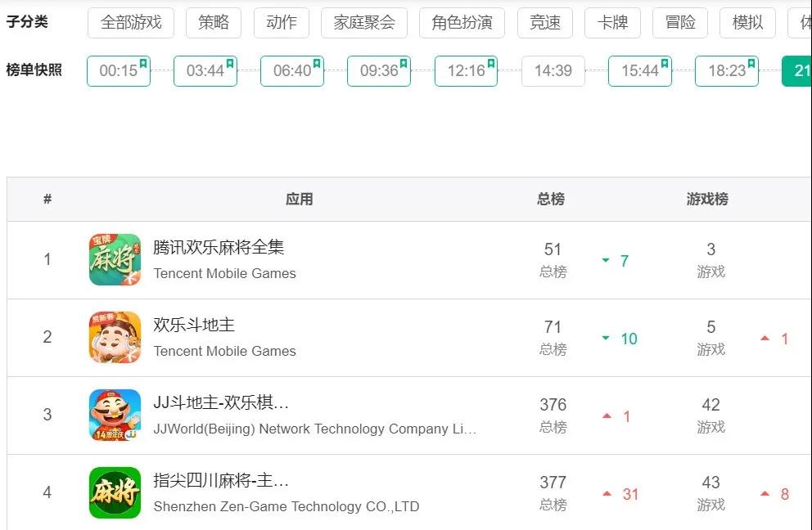Open the 欢乐斗地主 title link
This screenshot has height=530, width=812.
point(194,325)
